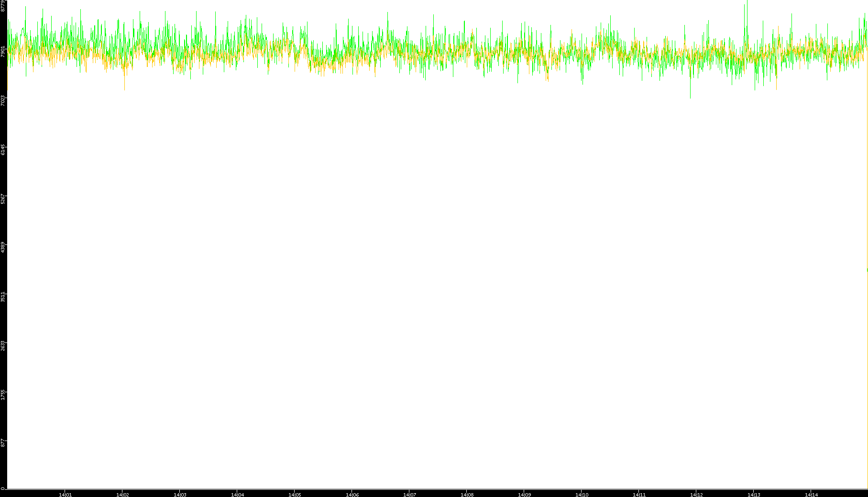The width and height of the screenshot is (868, 497).
Task: Select the 4389 label on the value axis
Action: tap(3, 247)
